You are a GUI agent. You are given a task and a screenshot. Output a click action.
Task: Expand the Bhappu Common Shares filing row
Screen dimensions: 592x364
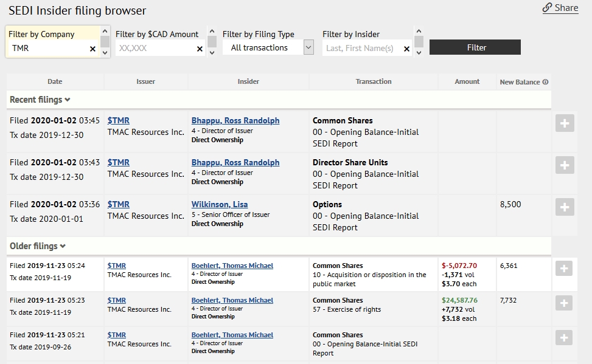click(565, 123)
